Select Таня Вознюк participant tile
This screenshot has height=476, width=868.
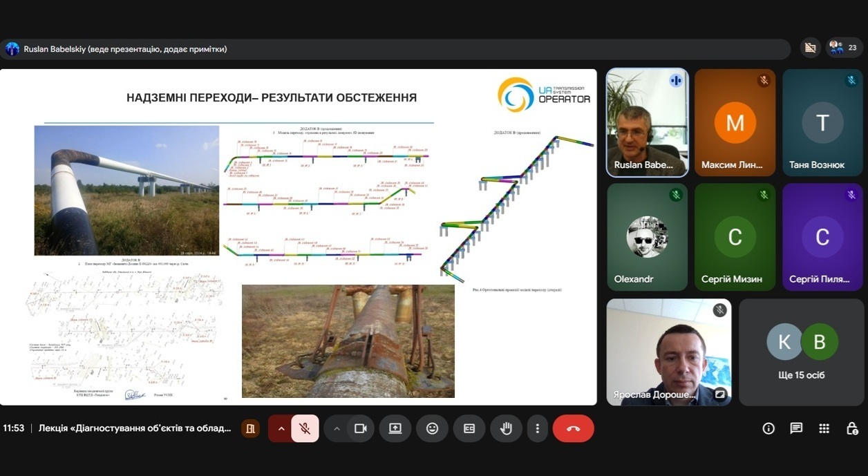[x=822, y=122]
